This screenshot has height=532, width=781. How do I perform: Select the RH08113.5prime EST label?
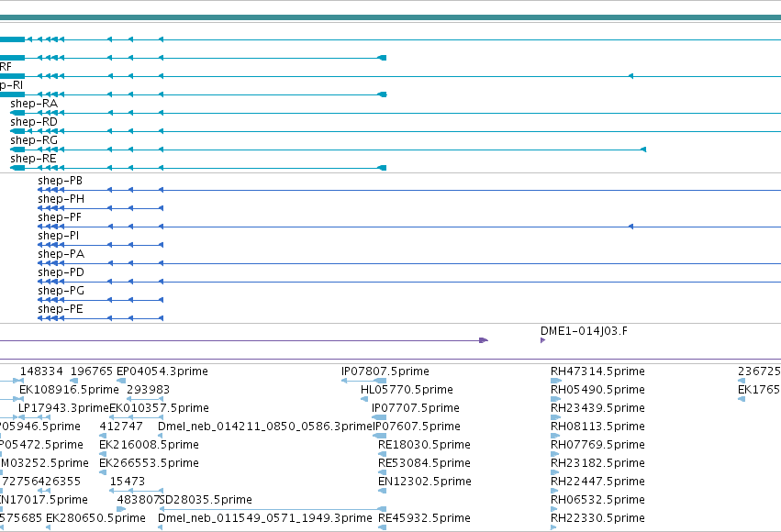597,427
